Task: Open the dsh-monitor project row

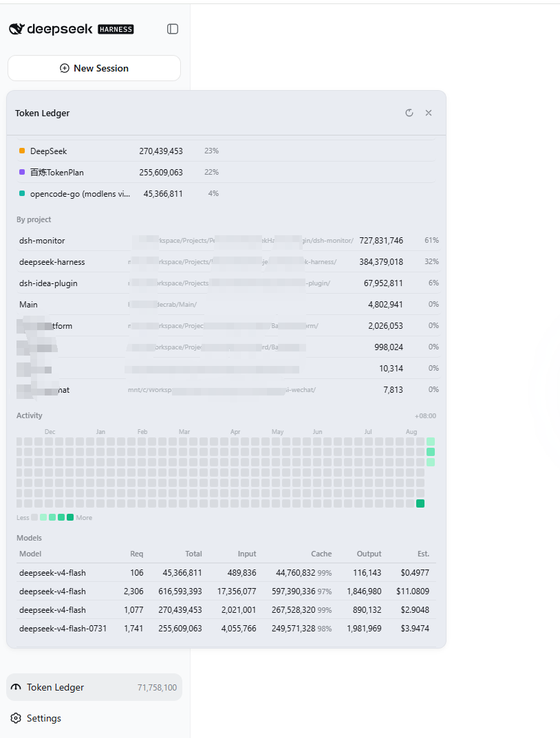Action: (x=228, y=241)
